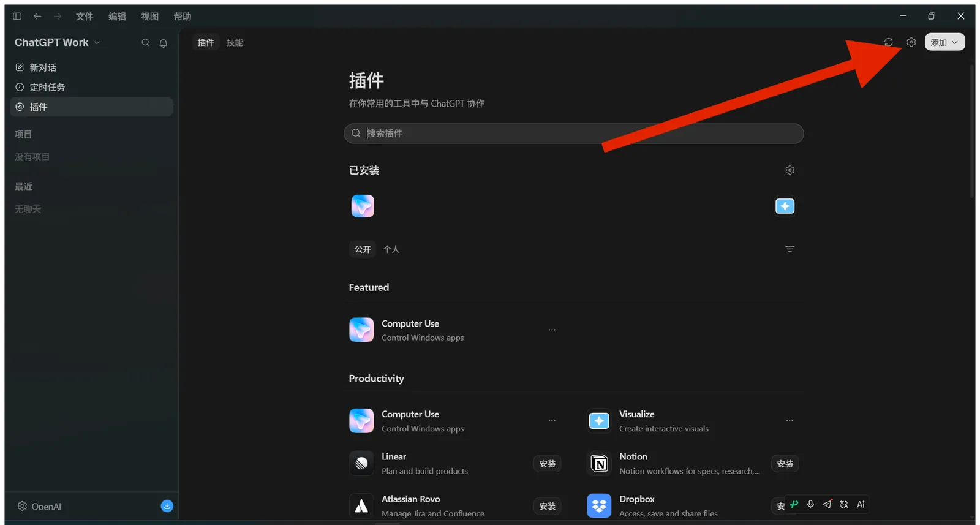Open more options for Featured Computer Use

tap(552, 330)
